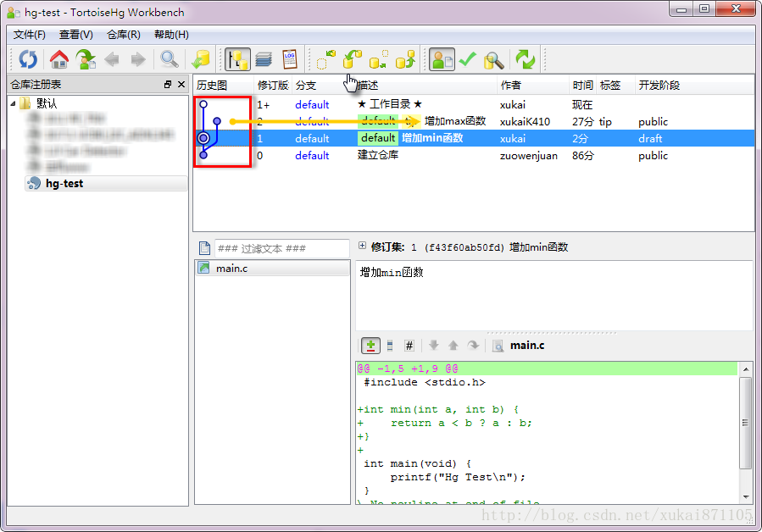Open the manifest search icon
Viewport: 762px width, 532px height.
[494, 60]
